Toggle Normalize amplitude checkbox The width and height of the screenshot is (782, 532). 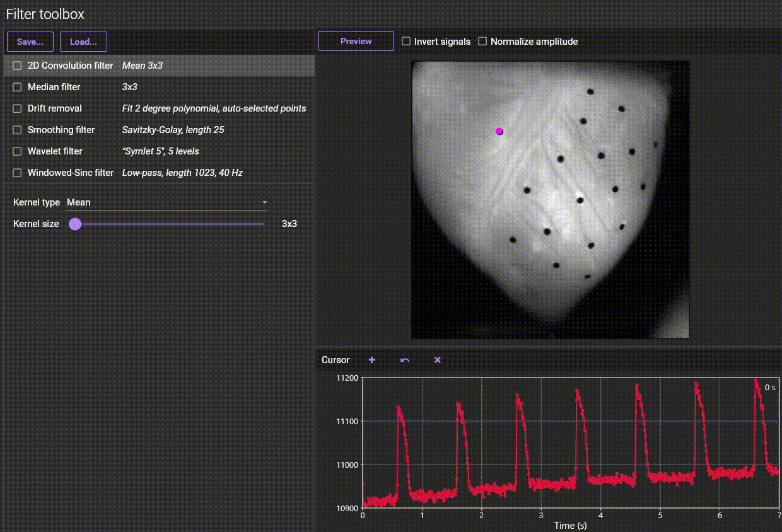pos(483,42)
